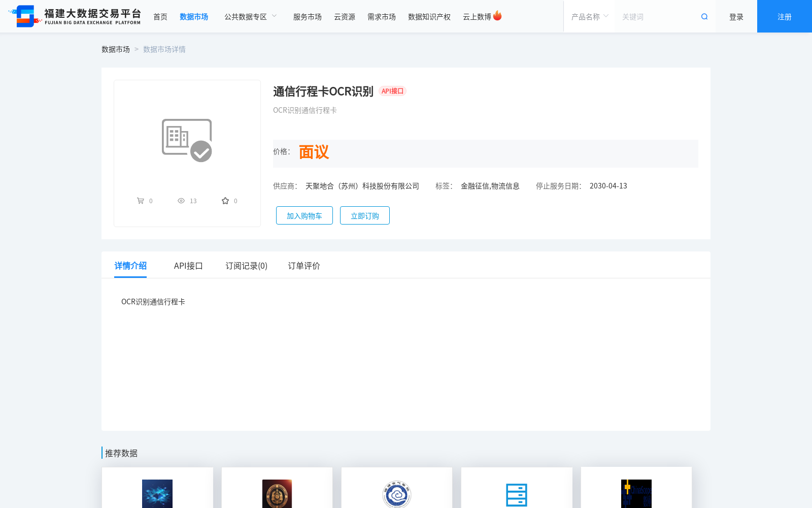Click 加入购物车 button
The height and width of the screenshot is (508, 812).
pos(304,215)
